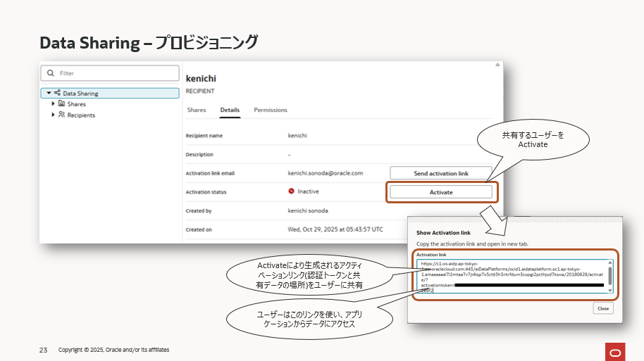
Task: Click the details panel scroll-up arrow
Action: tap(497, 65)
